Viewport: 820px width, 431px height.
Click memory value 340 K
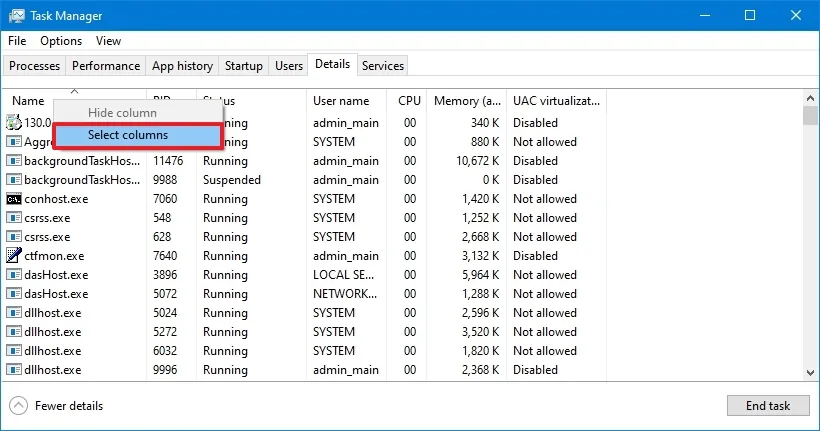[485, 122]
